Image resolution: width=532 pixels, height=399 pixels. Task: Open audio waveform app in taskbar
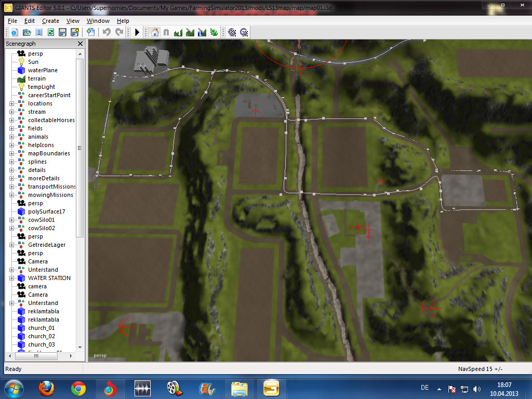tap(142, 389)
